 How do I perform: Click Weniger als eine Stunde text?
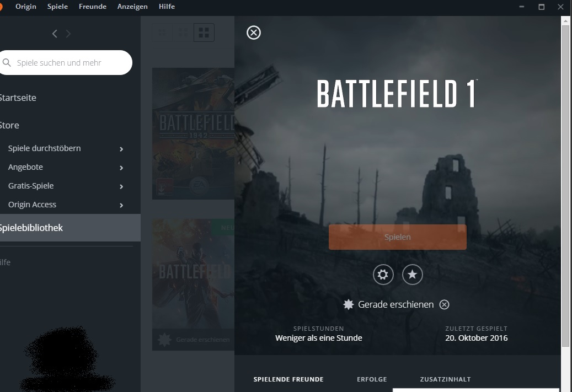318,338
